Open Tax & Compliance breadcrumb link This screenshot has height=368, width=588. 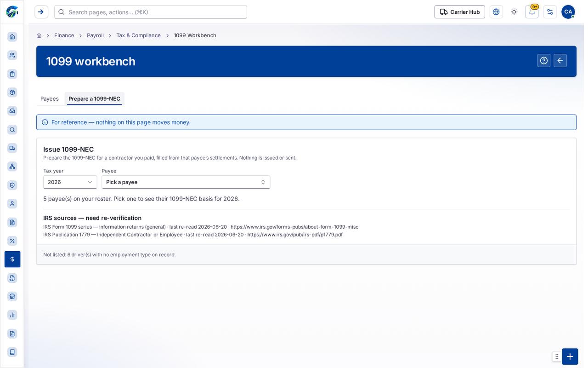click(x=138, y=35)
